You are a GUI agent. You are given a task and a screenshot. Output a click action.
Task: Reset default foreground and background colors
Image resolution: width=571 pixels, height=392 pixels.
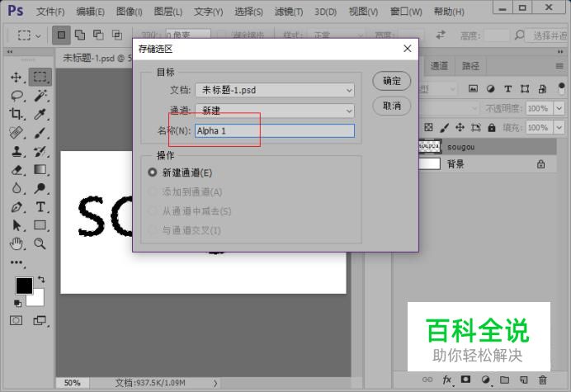[x=17, y=303]
